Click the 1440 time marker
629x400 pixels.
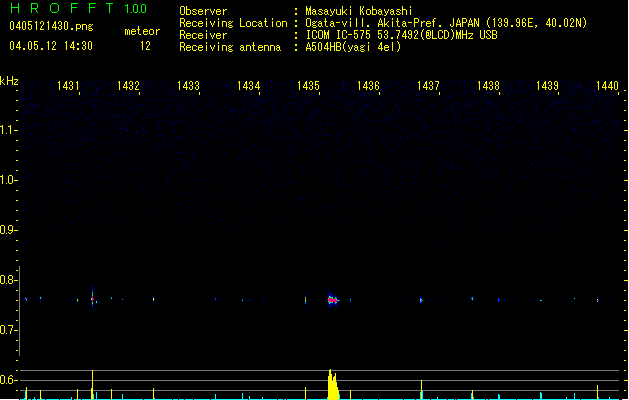click(x=608, y=87)
